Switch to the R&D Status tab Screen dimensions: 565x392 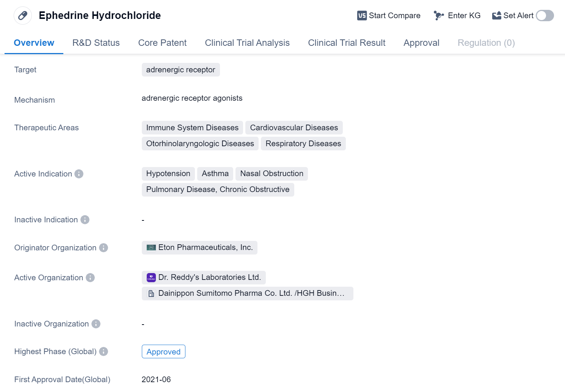point(96,43)
